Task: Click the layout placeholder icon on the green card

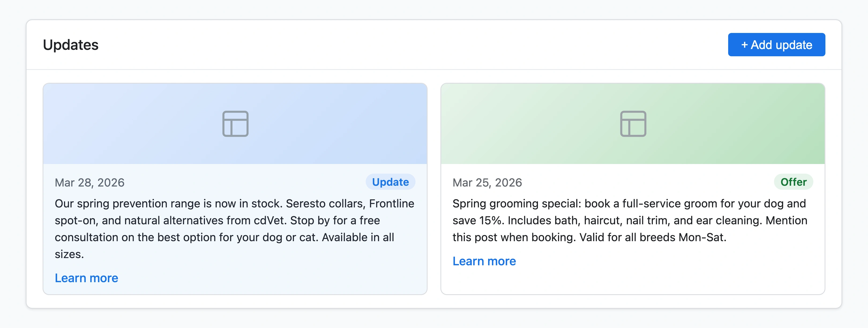Action: coord(633,124)
